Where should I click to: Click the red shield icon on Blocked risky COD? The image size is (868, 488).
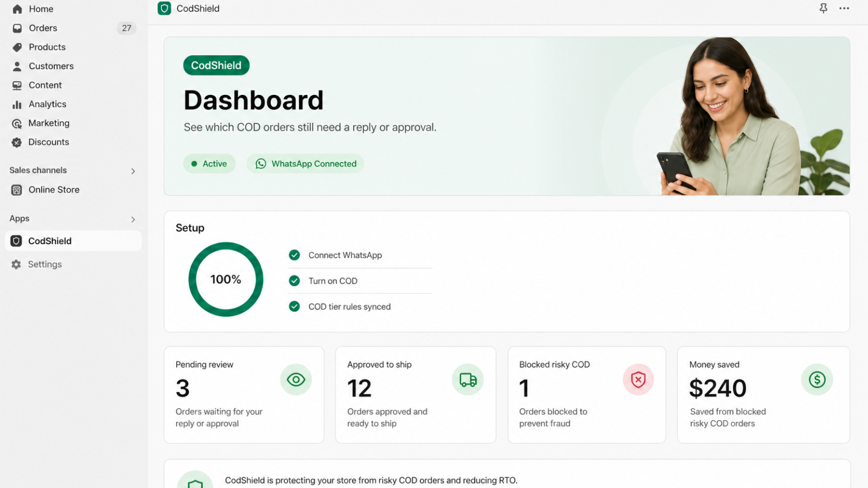(639, 380)
